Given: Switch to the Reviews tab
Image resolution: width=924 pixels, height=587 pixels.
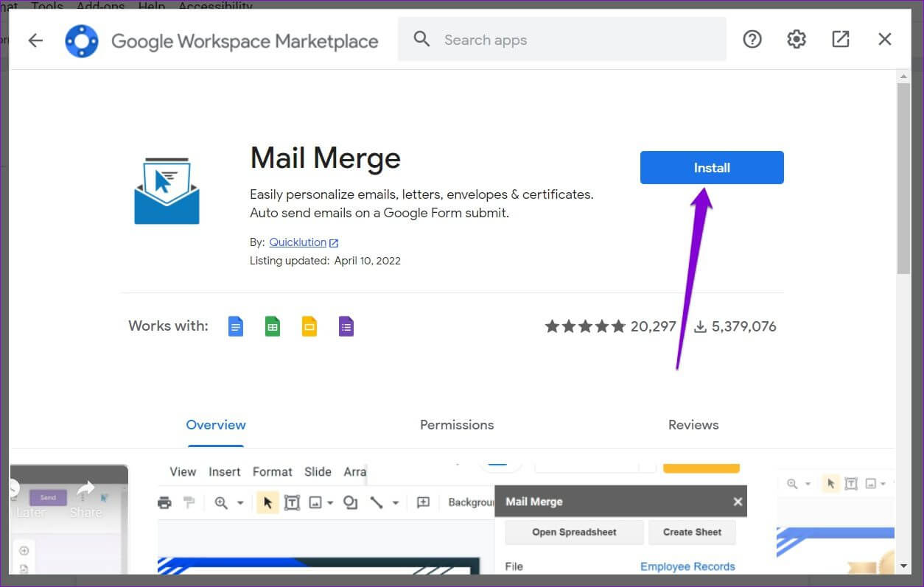Looking at the screenshot, I should coord(693,425).
